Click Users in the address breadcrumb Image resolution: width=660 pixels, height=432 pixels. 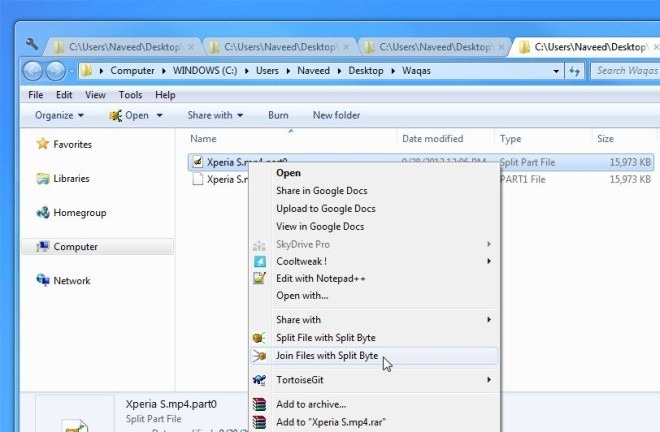267,71
